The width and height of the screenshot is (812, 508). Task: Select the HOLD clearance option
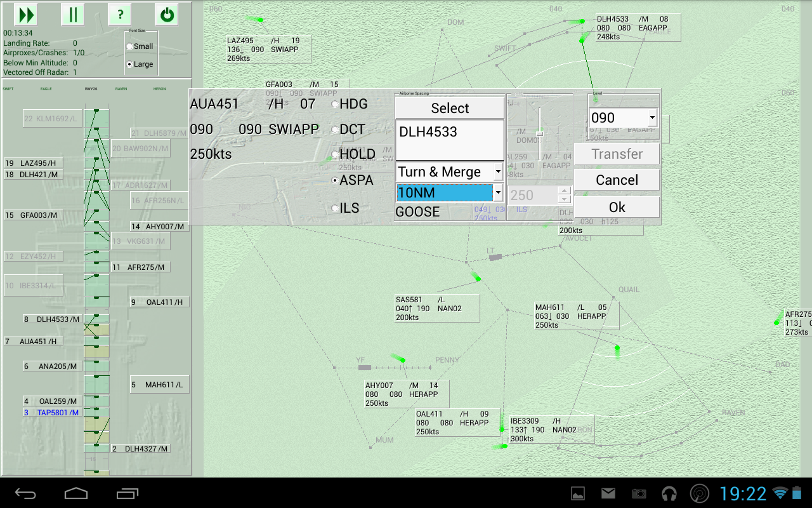click(353, 154)
